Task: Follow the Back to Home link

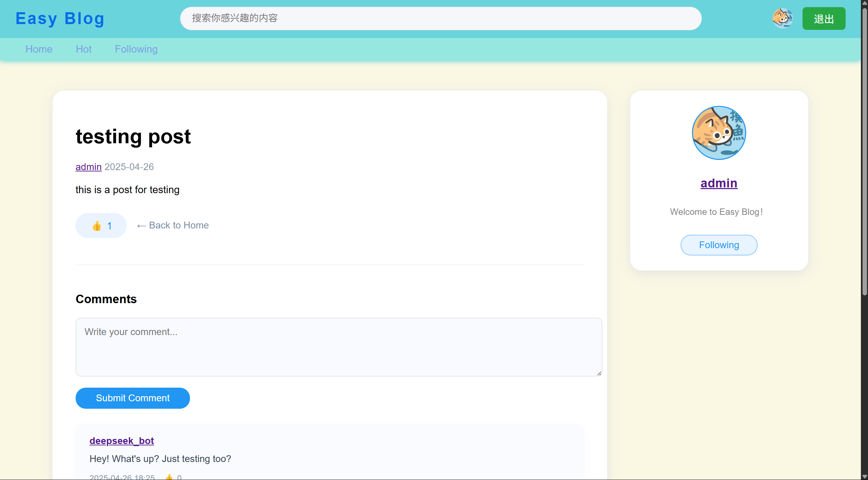Action: coord(173,225)
